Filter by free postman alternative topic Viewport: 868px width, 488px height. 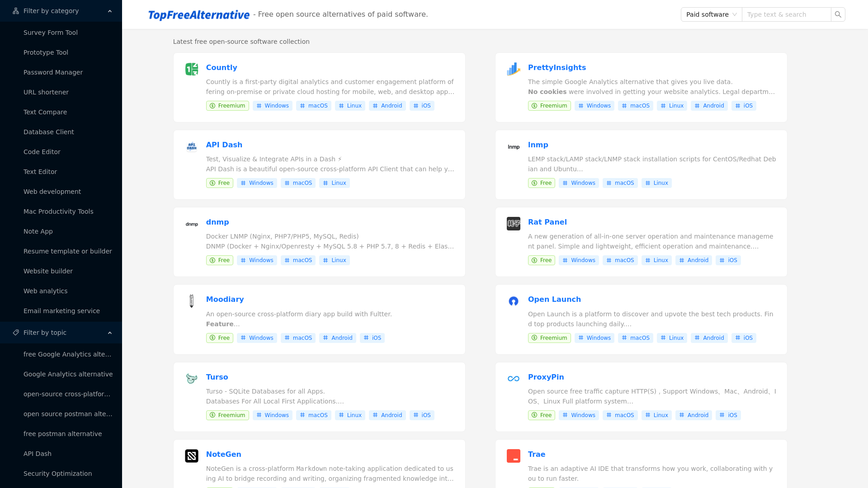click(61, 434)
